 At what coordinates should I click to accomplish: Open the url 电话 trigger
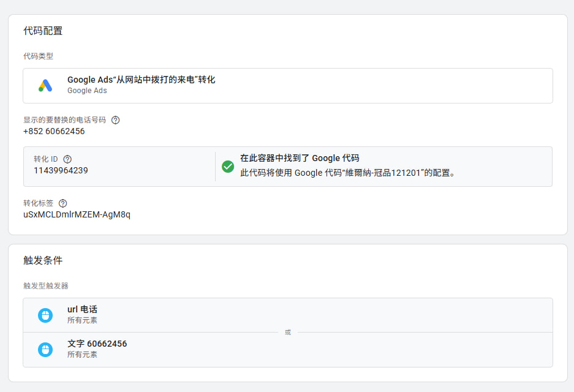82,309
